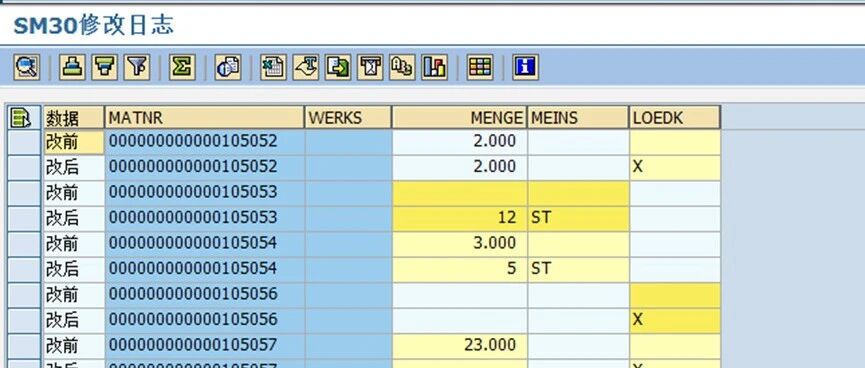The image size is (865, 368).
Task: Click row selector for 改前 105053 row
Action: click(25, 193)
